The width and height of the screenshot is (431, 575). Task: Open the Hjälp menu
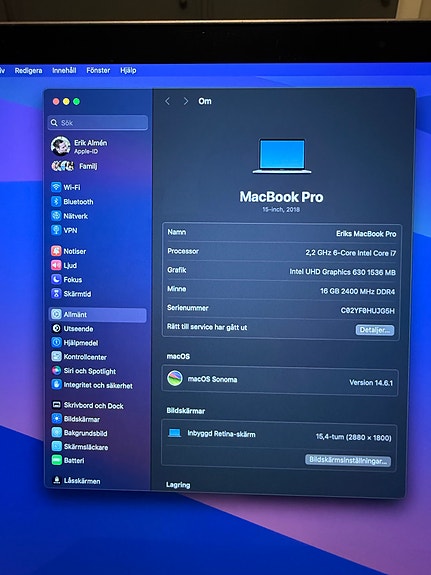tap(128, 70)
